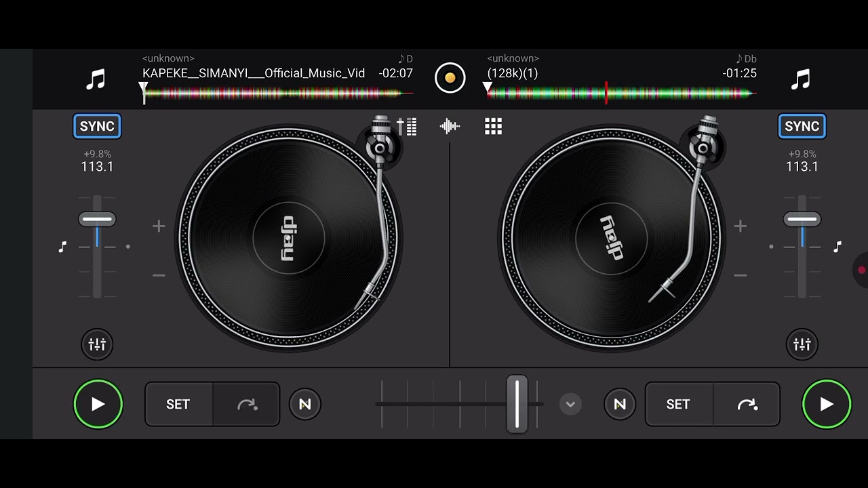Tap the right turntable vinyl record
868x488 pixels.
tap(611, 238)
